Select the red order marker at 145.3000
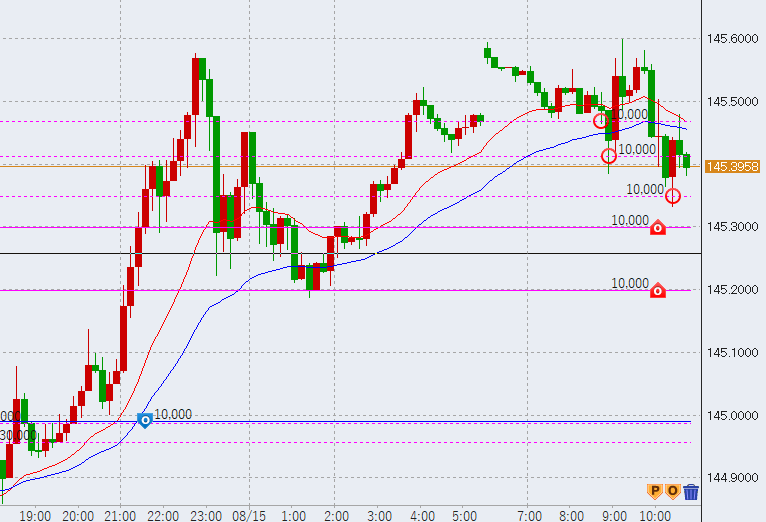This screenshot has width=766, height=522. pyautogui.click(x=658, y=228)
